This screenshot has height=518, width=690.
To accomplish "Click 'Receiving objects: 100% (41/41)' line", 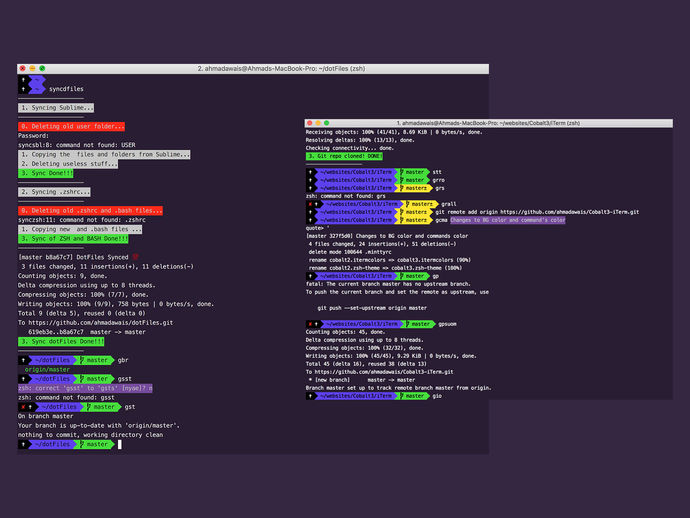I will pos(394,132).
